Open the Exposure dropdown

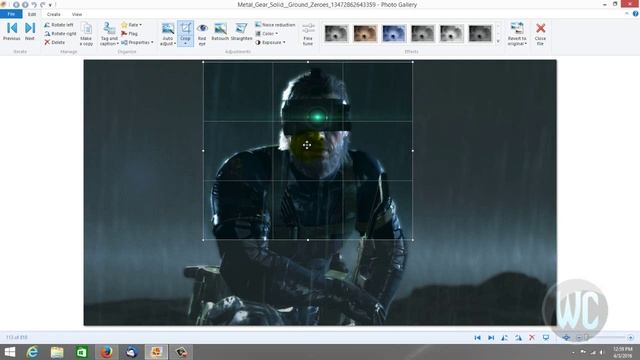[270, 42]
